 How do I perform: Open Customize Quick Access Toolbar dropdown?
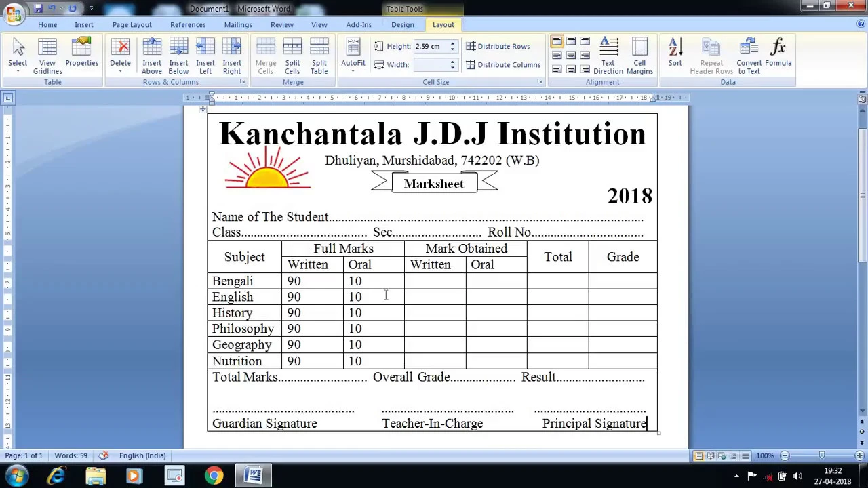(91, 8)
